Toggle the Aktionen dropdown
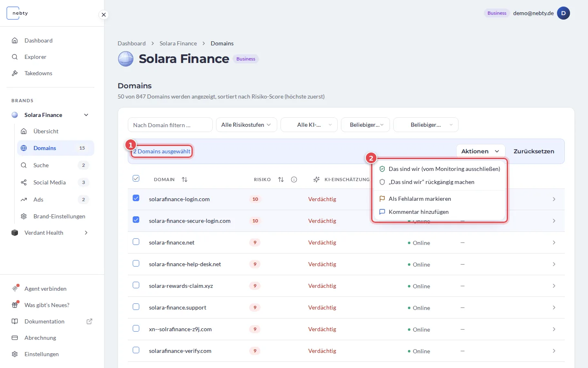 coord(480,151)
